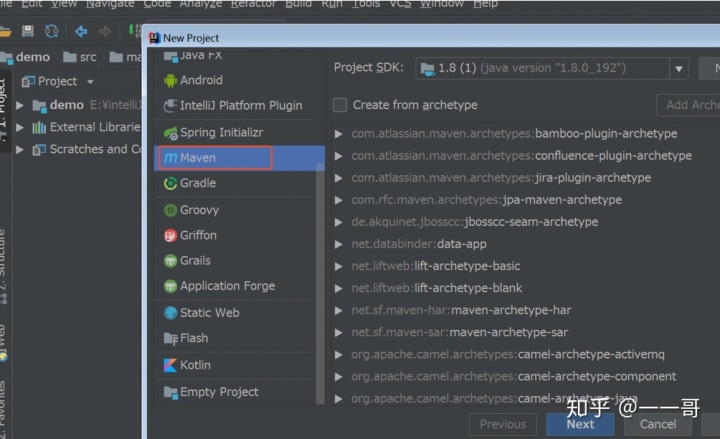Select Flash project type
Screen dimensions: 720x439
tap(186, 338)
